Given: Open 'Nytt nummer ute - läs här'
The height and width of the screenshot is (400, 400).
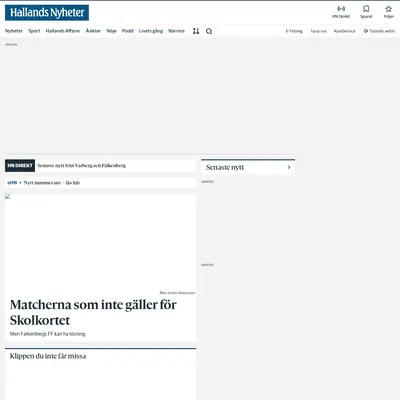Looking at the screenshot, I should (52, 183).
